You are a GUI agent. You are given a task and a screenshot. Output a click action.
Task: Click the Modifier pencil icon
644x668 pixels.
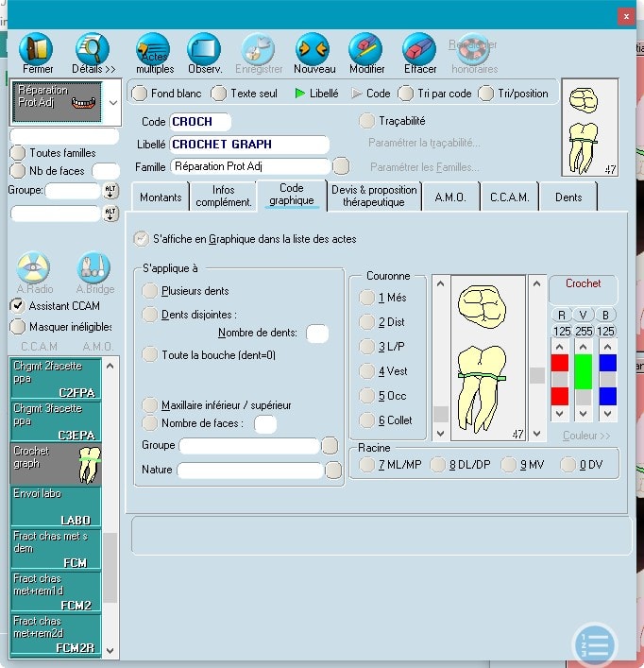[x=366, y=49]
